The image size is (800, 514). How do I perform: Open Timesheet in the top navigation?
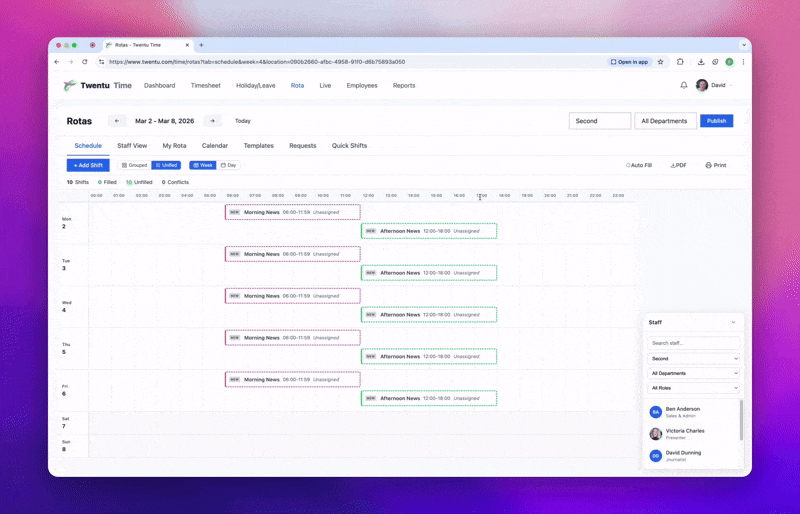(205, 86)
